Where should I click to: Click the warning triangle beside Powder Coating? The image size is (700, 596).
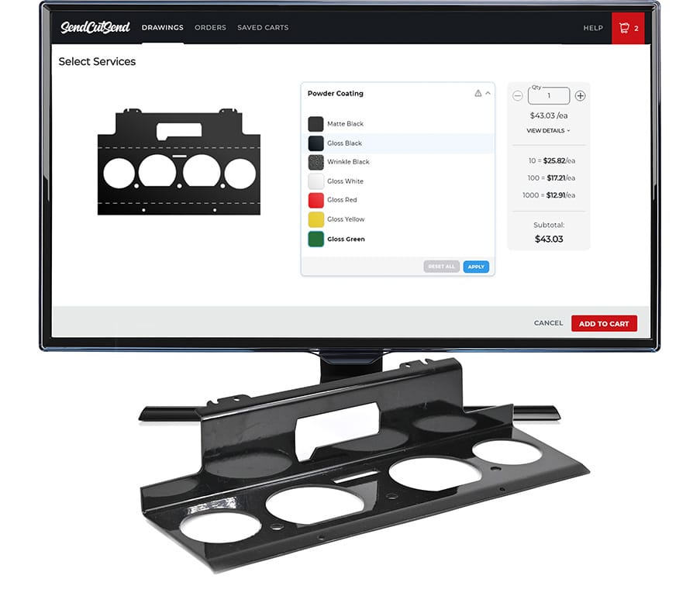tap(478, 94)
